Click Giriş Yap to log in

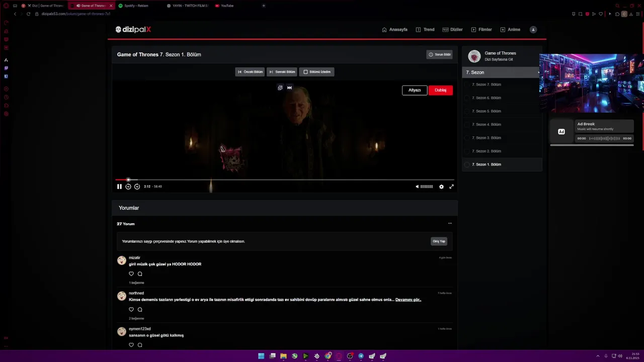tap(439, 241)
